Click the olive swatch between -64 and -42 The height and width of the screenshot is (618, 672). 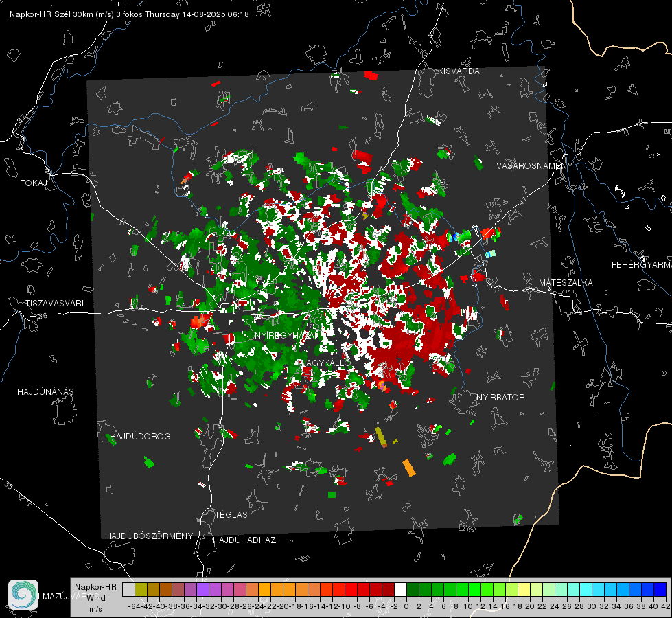point(141,589)
